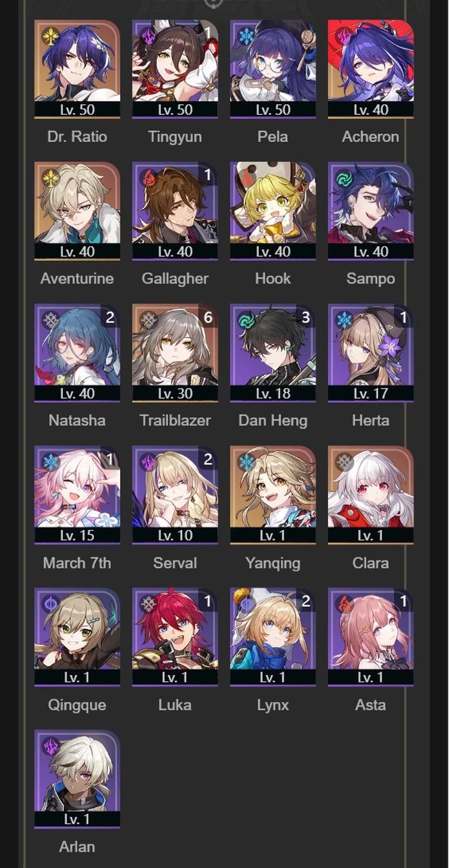Select Herta character portrait

point(370,353)
